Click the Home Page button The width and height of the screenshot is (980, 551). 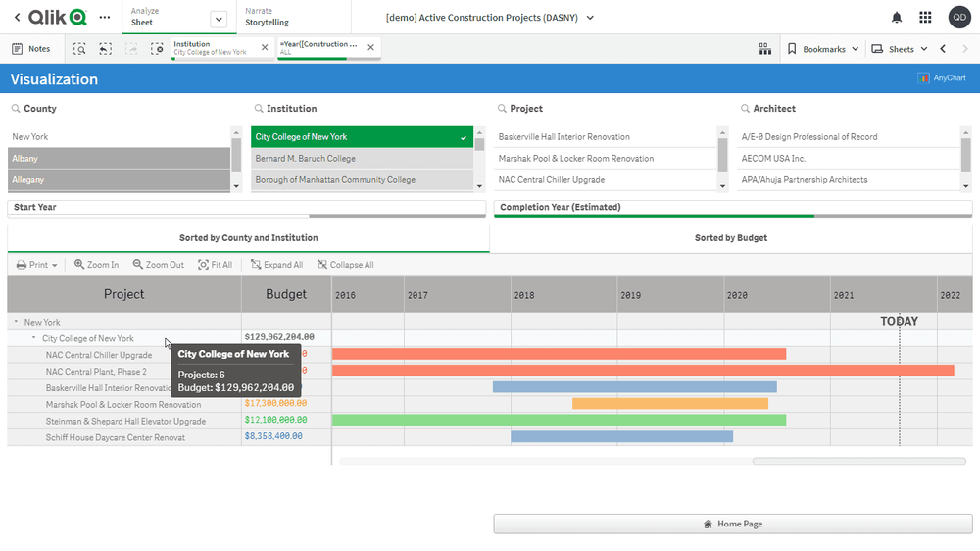(x=732, y=525)
